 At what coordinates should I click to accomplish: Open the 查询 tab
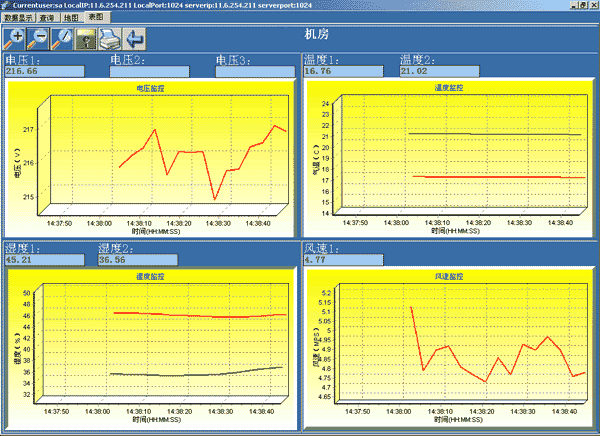coord(47,18)
